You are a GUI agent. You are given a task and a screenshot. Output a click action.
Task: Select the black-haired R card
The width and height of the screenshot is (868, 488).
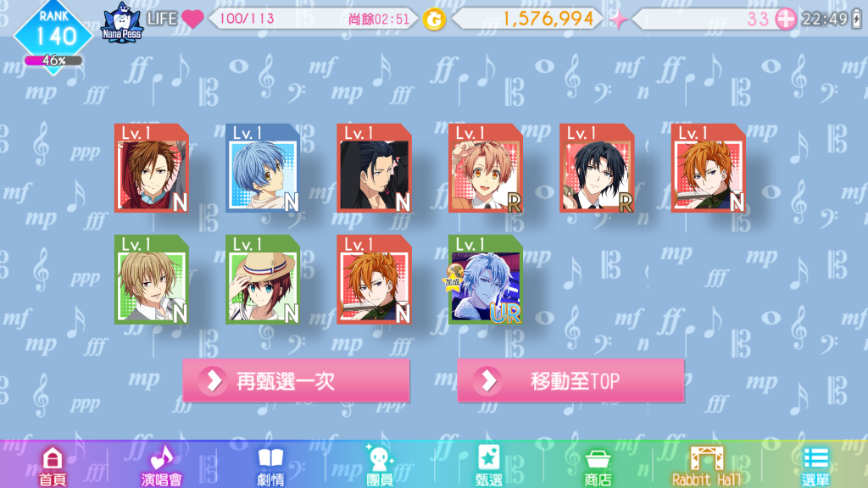(598, 169)
